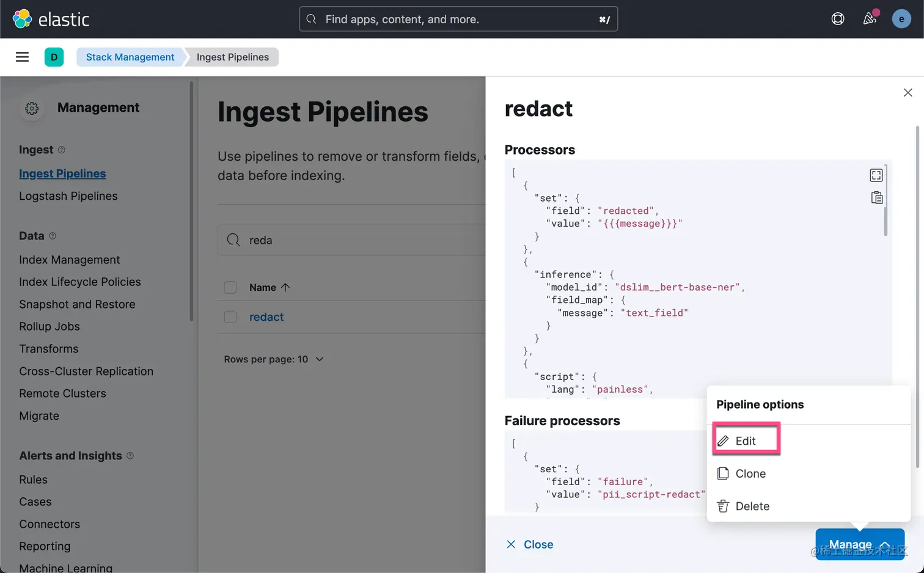Image resolution: width=924 pixels, height=573 pixels.
Task: Toggle the Manage button dropdown
Action: (859, 544)
